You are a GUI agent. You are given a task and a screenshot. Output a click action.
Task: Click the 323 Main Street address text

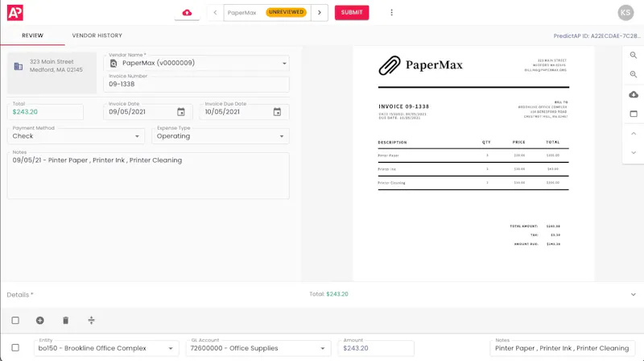point(52,62)
